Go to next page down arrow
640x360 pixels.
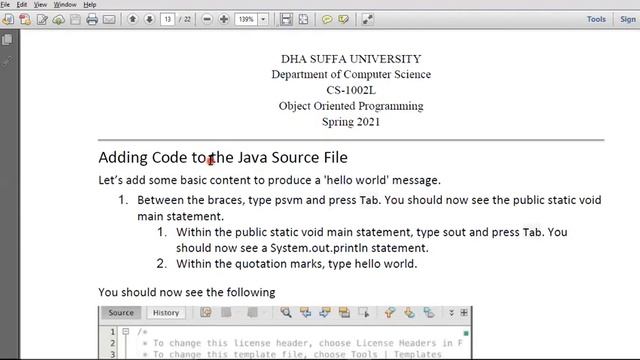coord(149,19)
